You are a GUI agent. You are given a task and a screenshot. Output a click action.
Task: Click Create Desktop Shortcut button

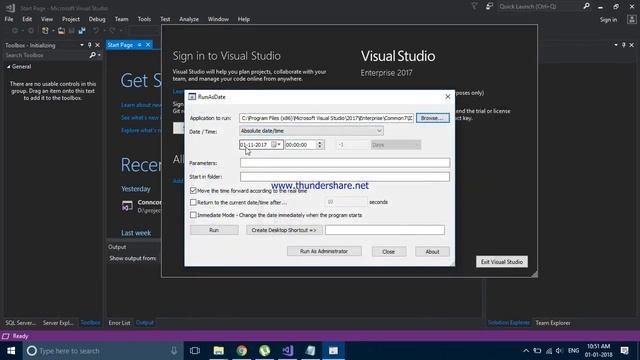(284, 230)
